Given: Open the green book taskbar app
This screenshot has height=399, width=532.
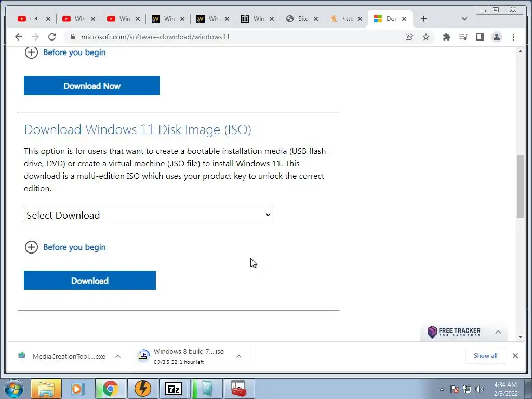Looking at the screenshot, I should pyautogui.click(x=207, y=389).
